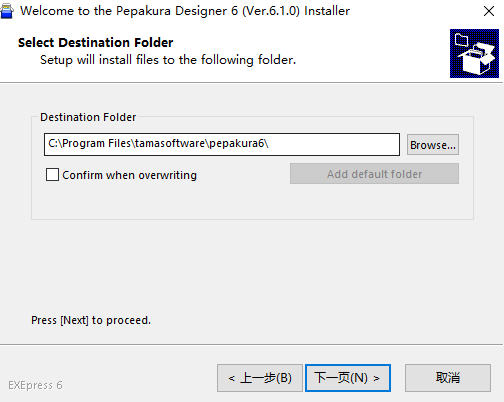Image resolution: width=504 pixels, height=402 pixels.
Task: Click inside the destination folder path field
Action: click(222, 144)
